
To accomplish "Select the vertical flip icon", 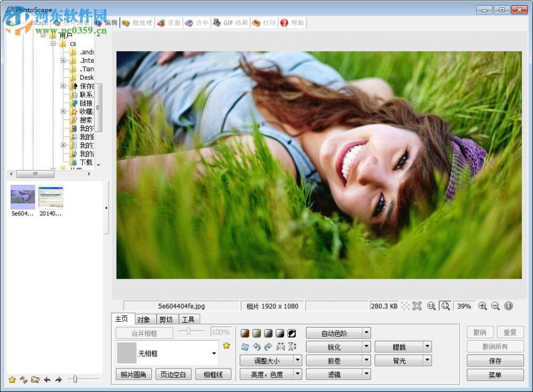I will tap(292, 346).
